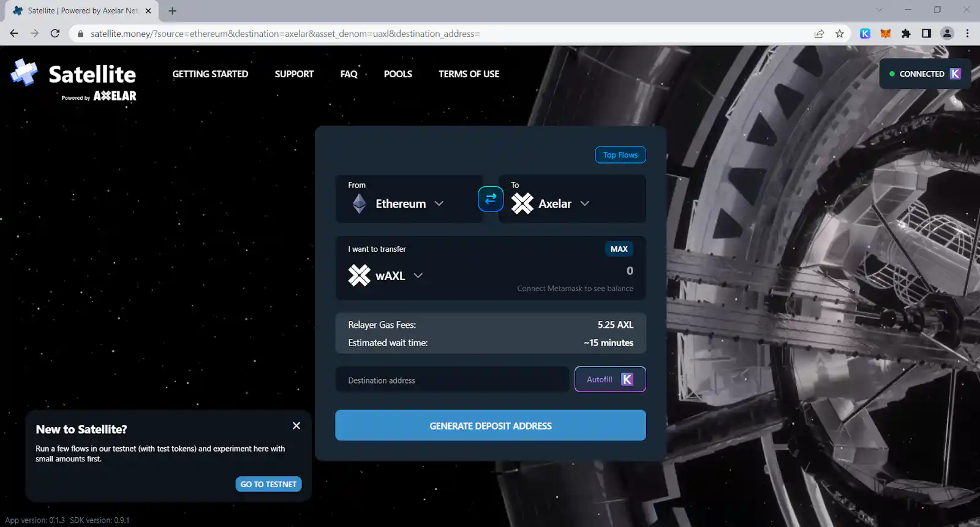
Task: Click the wAXL token icon
Action: pyautogui.click(x=360, y=275)
